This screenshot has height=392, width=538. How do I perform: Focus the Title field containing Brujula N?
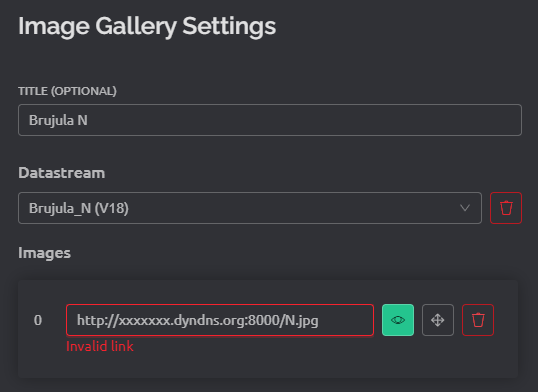pyautogui.click(x=270, y=120)
